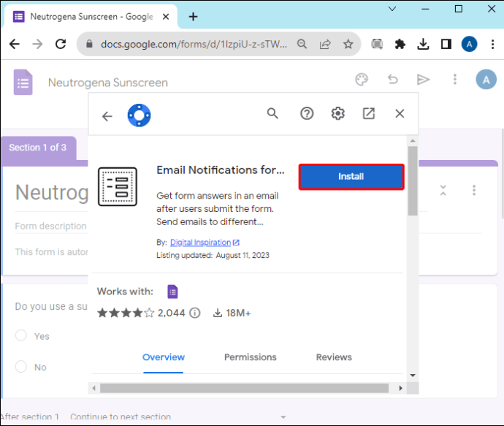Open the Google account avatar in Forms

pyautogui.click(x=486, y=80)
